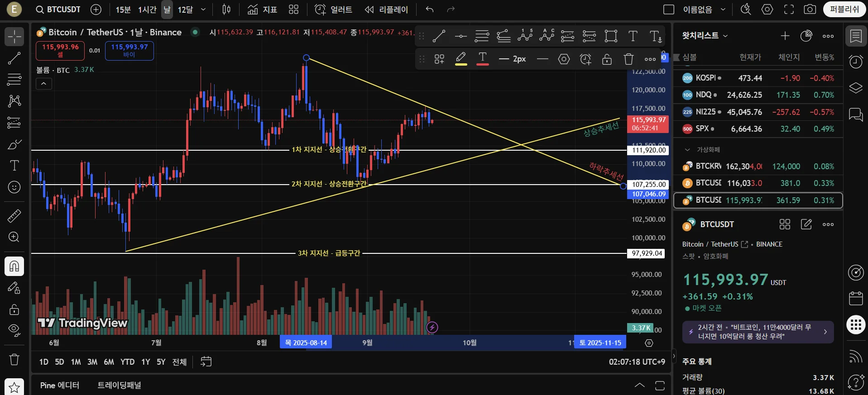Viewport: 868px width, 395px height.
Task: Toggle lock all drawing tools
Action: 14,309
